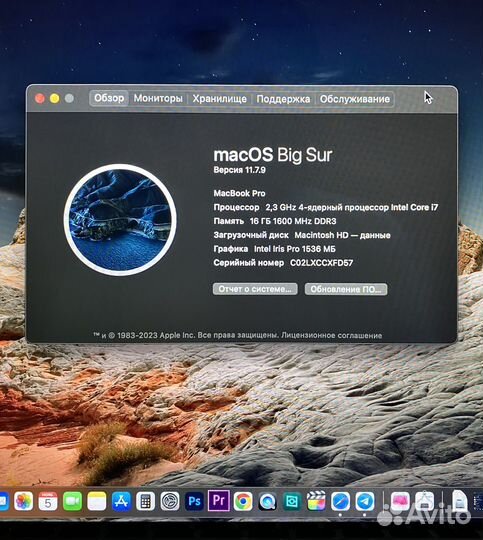Click the Обновление ПО button
This screenshot has height=540, width=483.
click(346, 289)
